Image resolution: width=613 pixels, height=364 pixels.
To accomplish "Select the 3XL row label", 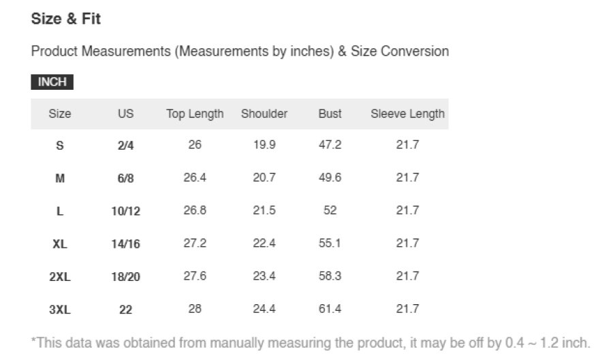I will click(60, 310).
